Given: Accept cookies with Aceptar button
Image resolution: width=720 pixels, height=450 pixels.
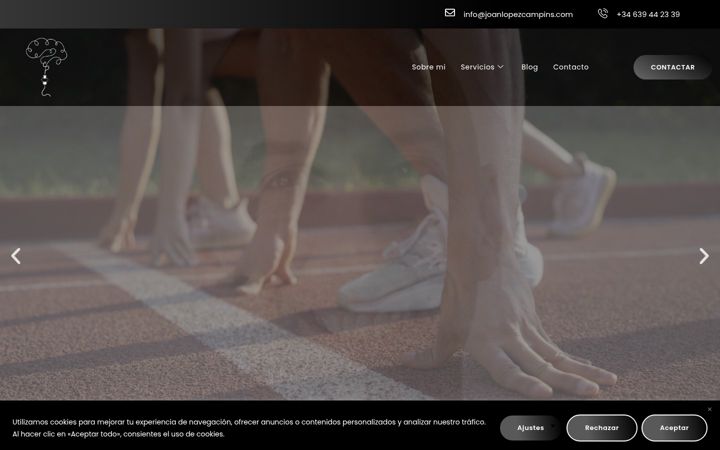Looking at the screenshot, I should pyautogui.click(x=674, y=428).
